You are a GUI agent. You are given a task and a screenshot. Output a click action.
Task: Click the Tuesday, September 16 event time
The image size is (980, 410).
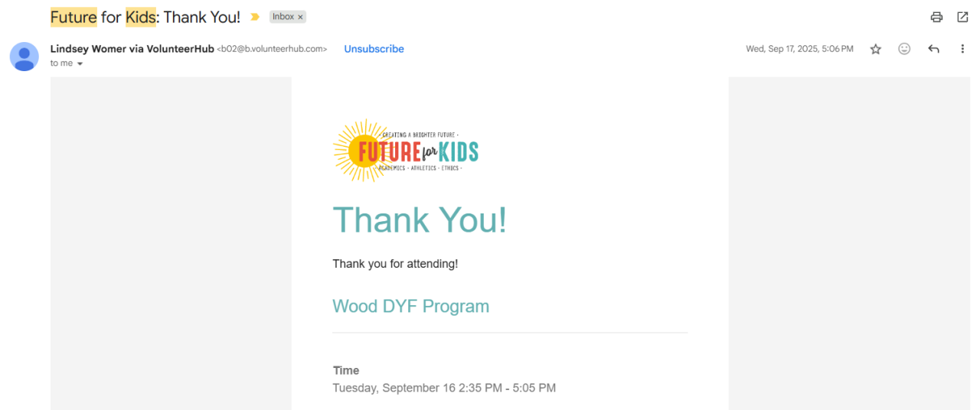pos(444,388)
